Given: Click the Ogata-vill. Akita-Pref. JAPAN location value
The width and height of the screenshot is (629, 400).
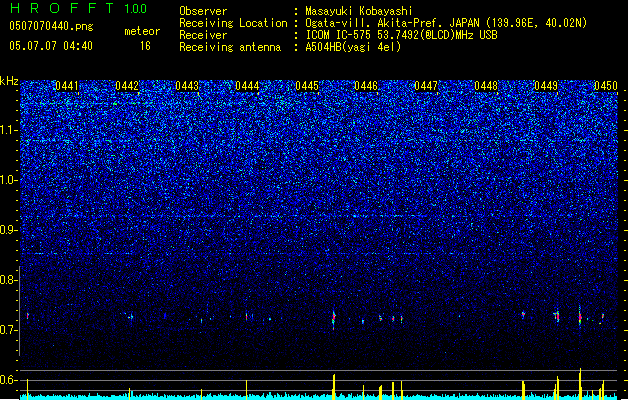Looking at the screenshot, I should click(446, 23).
